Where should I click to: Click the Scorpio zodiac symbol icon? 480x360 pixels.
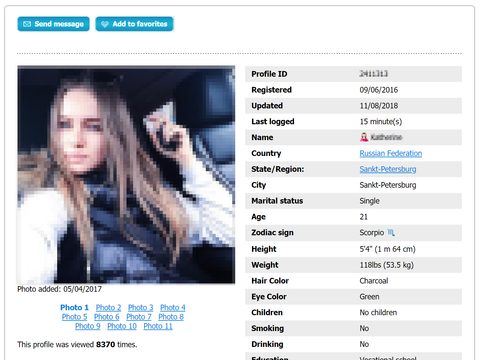pyautogui.click(x=391, y=233)
